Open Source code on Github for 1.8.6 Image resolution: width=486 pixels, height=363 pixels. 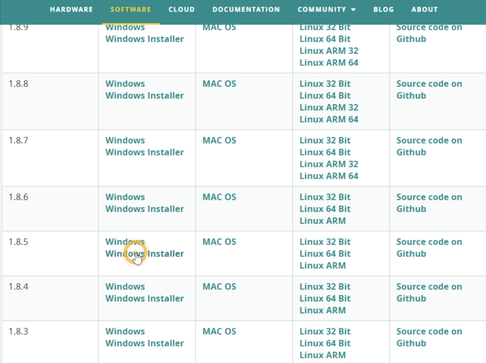[429, 203]
